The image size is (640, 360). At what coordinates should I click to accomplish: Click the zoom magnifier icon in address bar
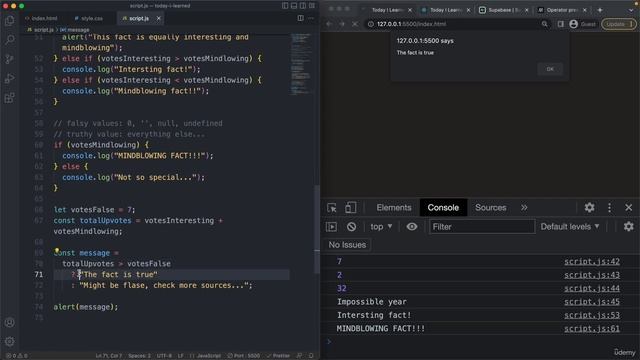pyautogui.click(x=544, y=24)
